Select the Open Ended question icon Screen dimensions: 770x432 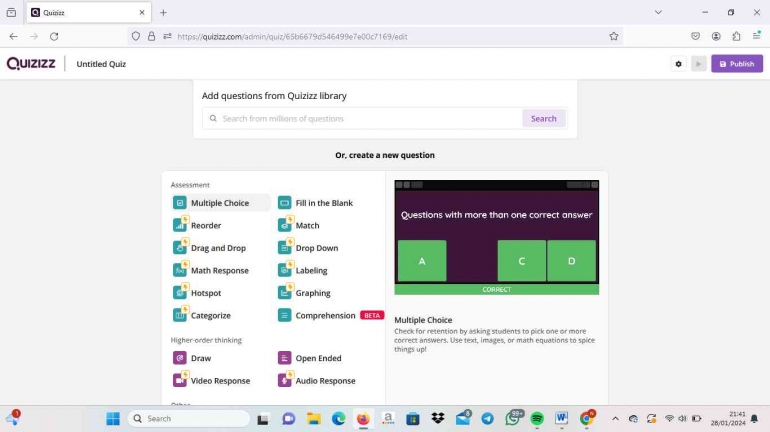point(284,358)
